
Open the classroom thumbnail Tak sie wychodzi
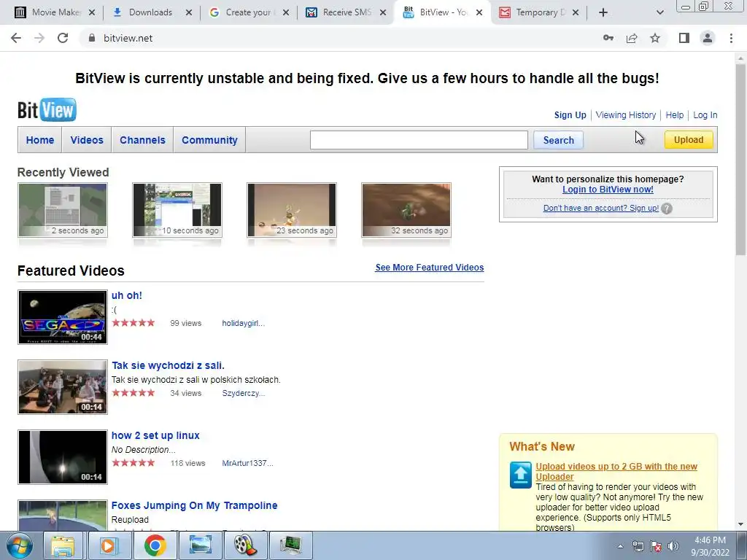(63, 387)
